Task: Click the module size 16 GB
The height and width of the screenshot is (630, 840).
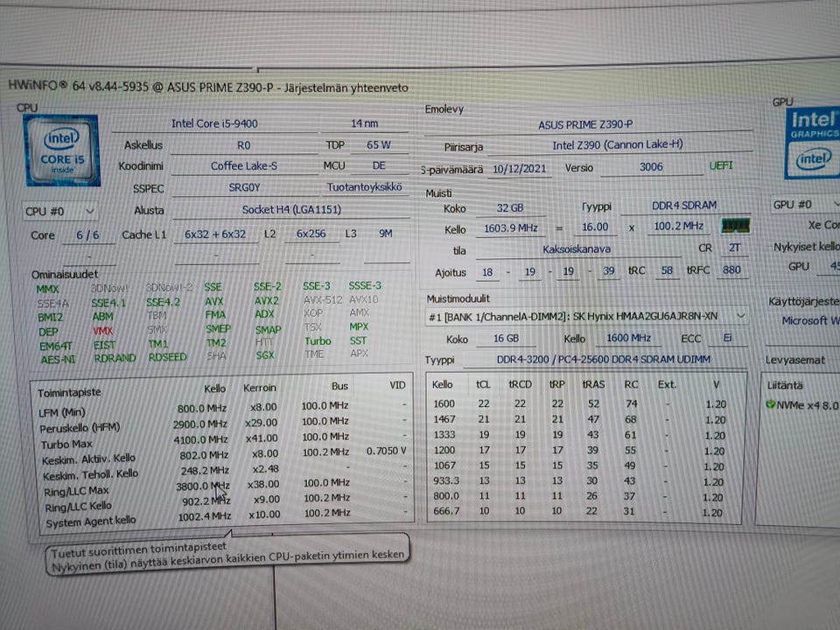Action: (x=506, y=339)
